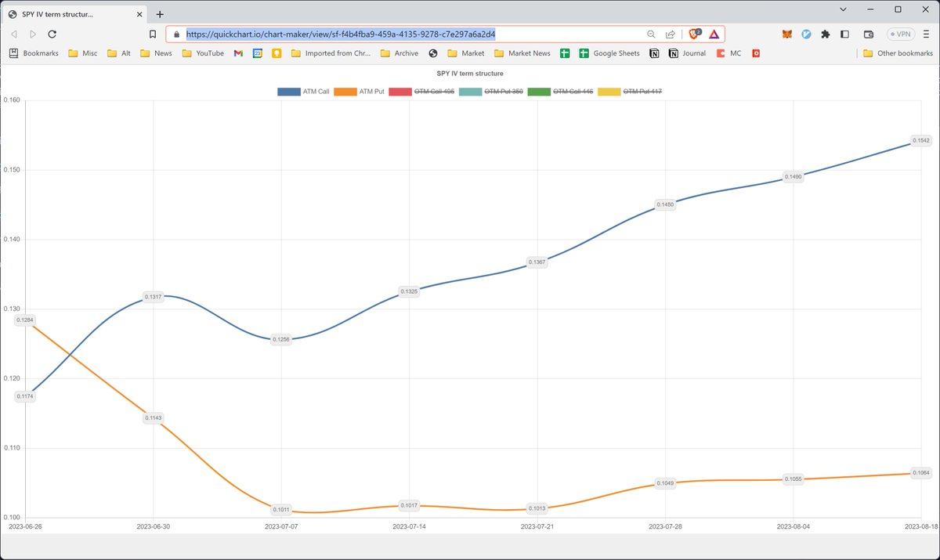Click the ATM Call data point 0.1542
Viewport: 940px width, 560px height.
point(922,140)
